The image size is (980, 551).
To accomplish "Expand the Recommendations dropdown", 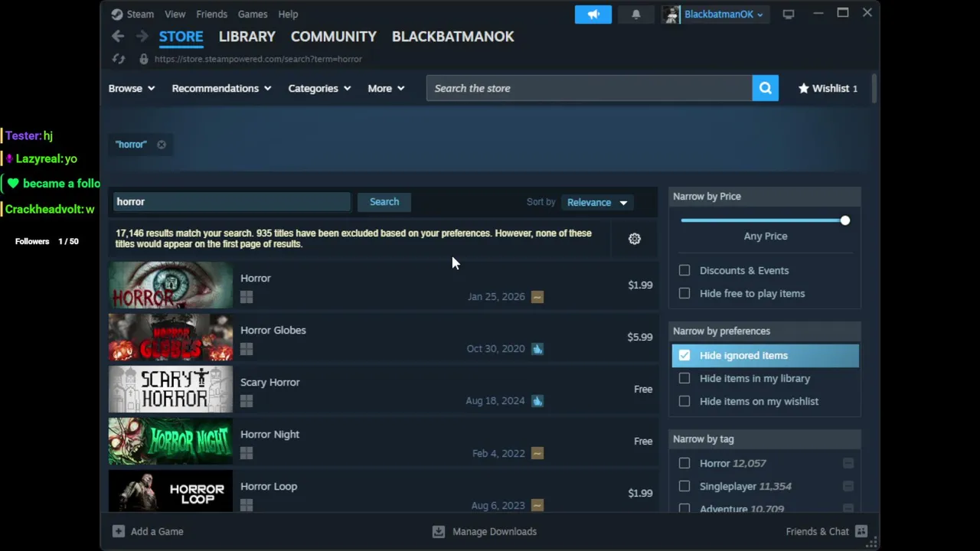I will 221,88.
